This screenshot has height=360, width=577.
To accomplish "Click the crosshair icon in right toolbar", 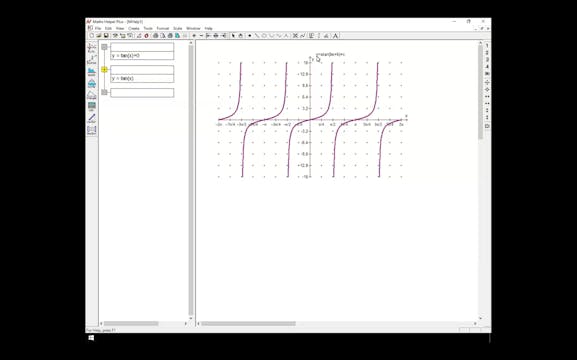I will [x=487, y=82].
